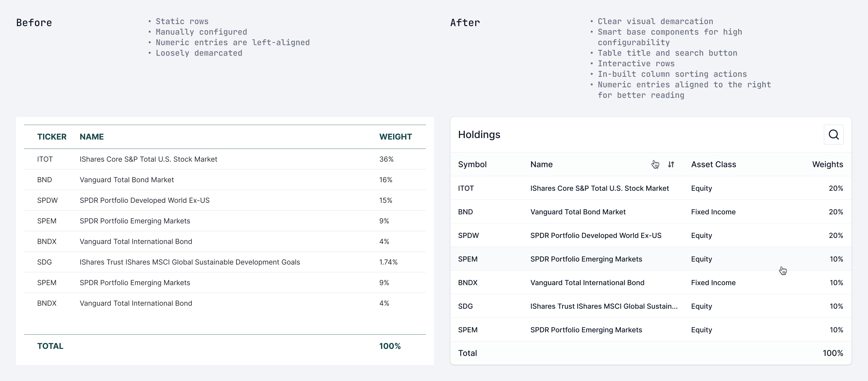Screen dimensions: 868x381
Task: Click the TICKER header in Before table
Action: 51,137
